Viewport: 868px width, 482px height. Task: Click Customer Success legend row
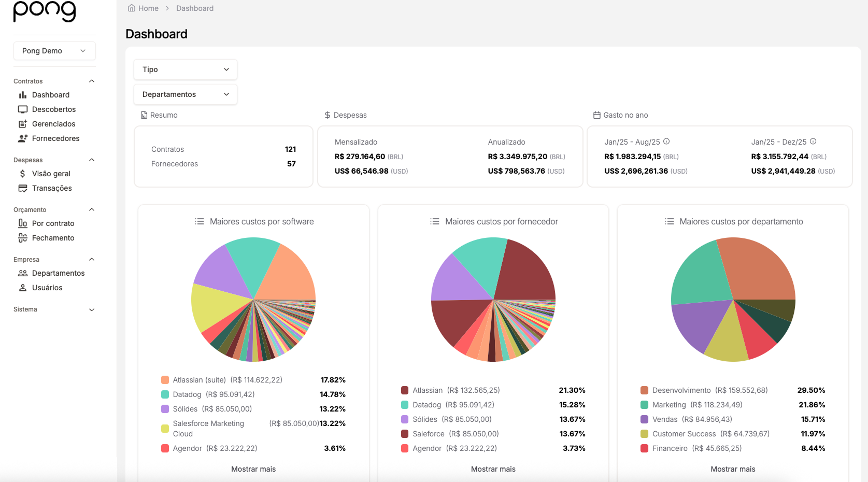[733, 434]
